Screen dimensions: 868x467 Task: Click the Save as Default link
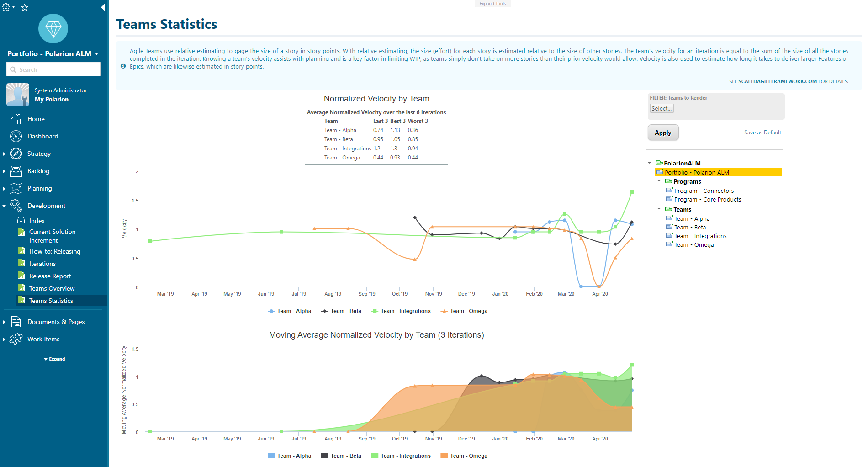tap(762, 133)
